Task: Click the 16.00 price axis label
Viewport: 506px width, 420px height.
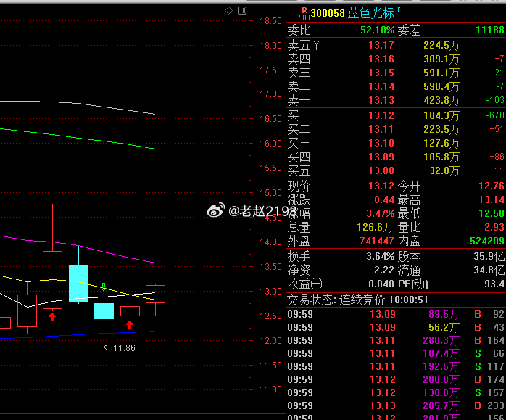Action: click(x=270, y=144)
